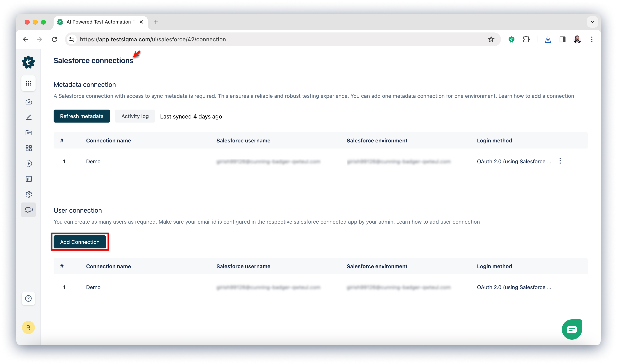Click the Testsigma logo in sidebar
Viewport: 617px width, 364px height.
(28, 62)
